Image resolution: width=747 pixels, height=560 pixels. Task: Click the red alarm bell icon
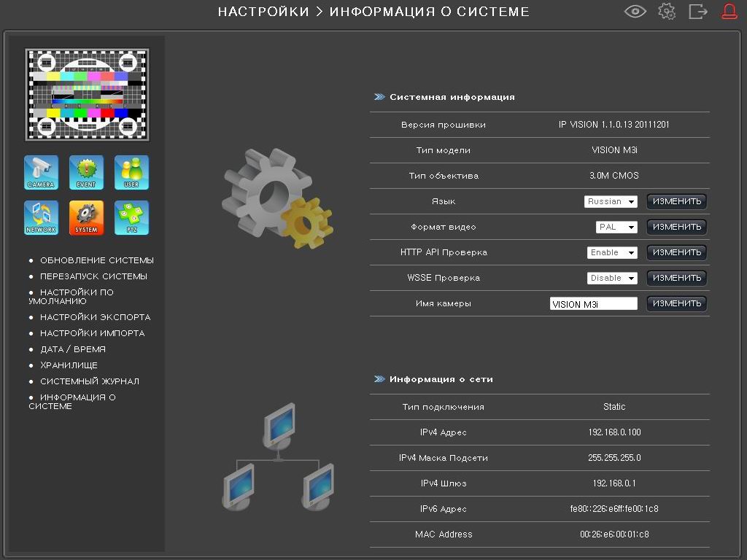pyautogui.click(x=729, y=12)
